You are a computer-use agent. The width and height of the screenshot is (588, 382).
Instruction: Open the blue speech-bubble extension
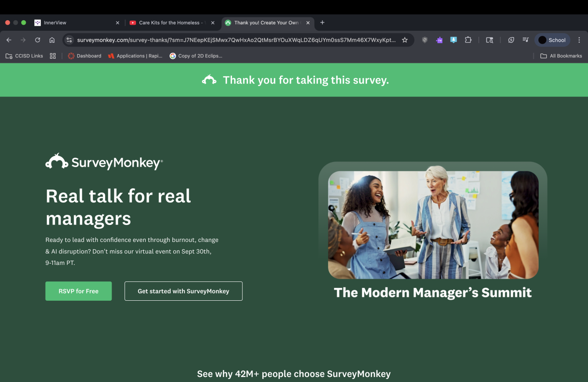(x=453, y=40)
